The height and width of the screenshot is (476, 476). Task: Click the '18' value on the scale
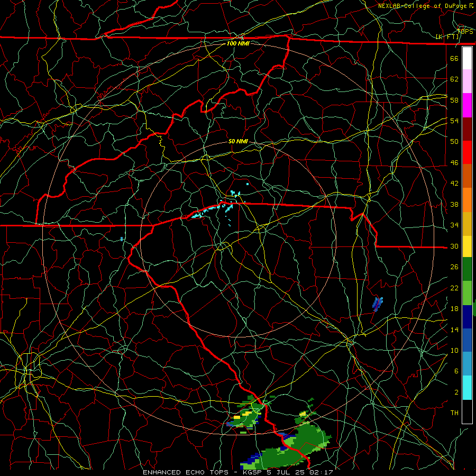point(454,309)
